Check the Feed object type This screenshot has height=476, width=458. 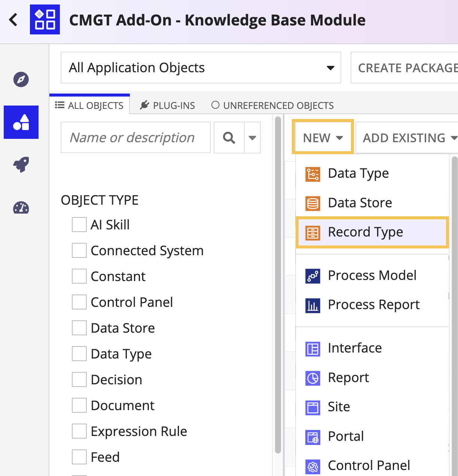[x=79, y=457]
